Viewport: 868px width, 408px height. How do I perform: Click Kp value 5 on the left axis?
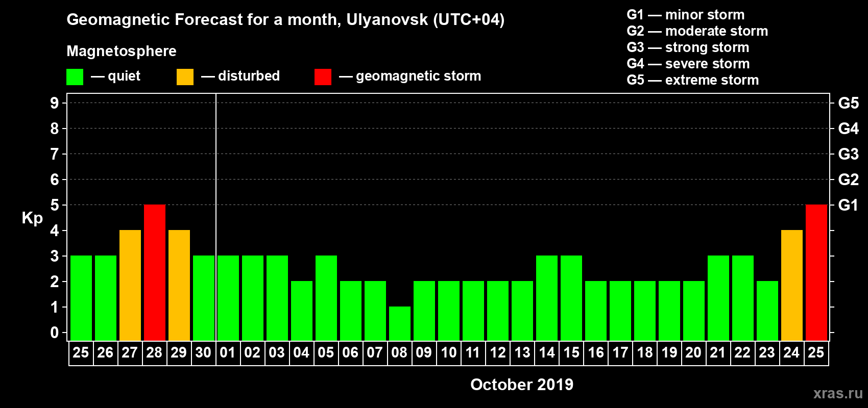pos(55,205)
